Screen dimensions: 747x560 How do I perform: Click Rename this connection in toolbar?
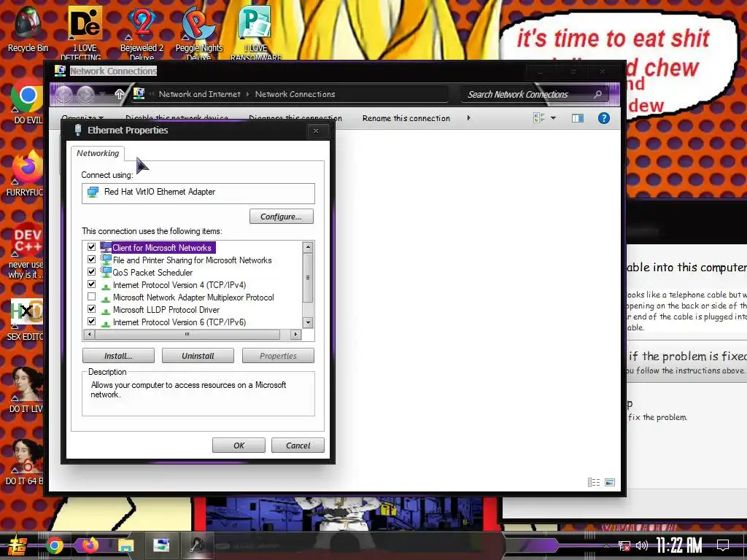coord(406,118)
